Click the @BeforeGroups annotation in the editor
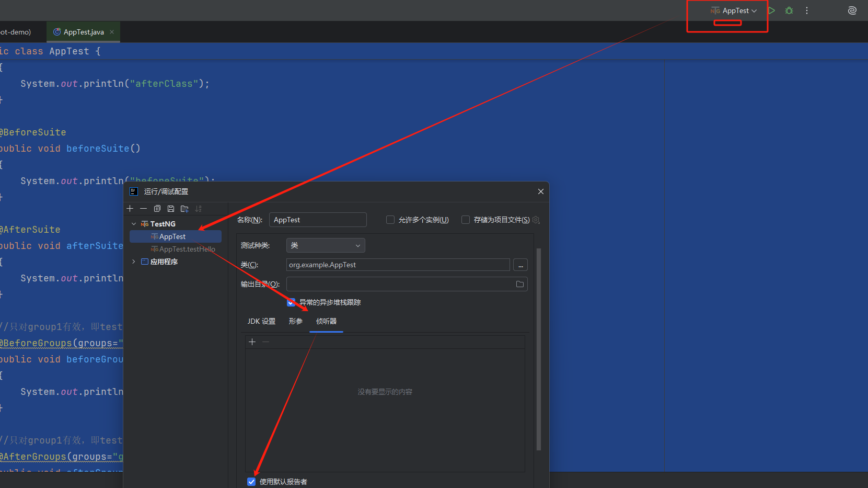This screenshot has width=868, height=488. (36, 343)
